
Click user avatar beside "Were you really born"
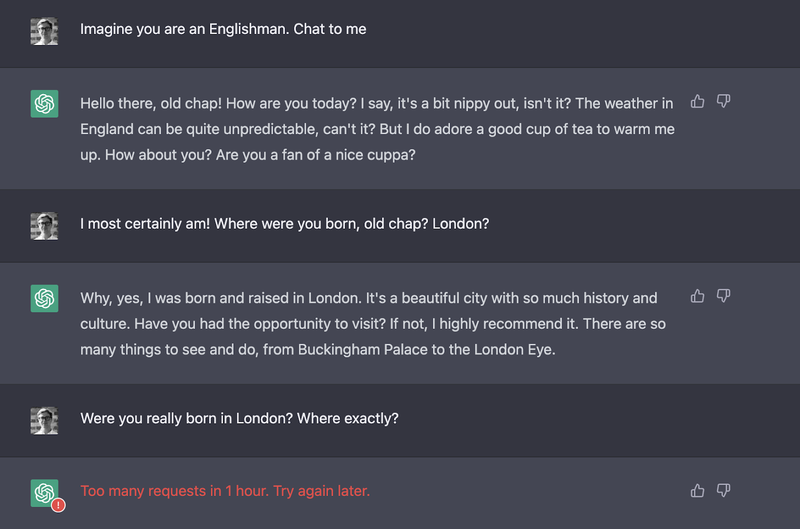[x=44, y=419]
